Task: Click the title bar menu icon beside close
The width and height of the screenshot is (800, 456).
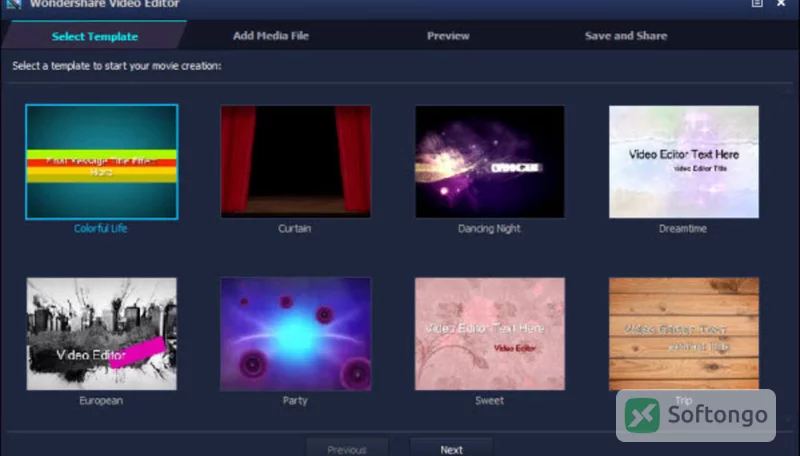Action: [757, 4]
